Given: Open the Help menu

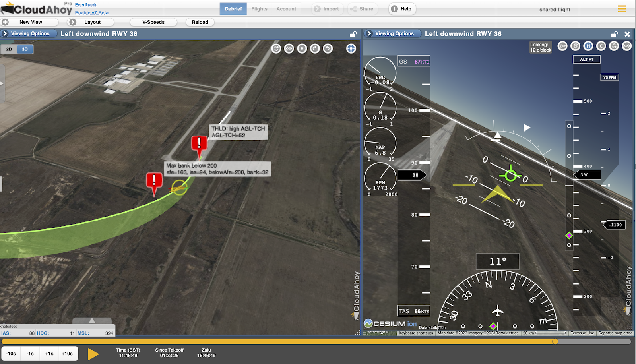Looking at the screenshot, I should (402, 9).
